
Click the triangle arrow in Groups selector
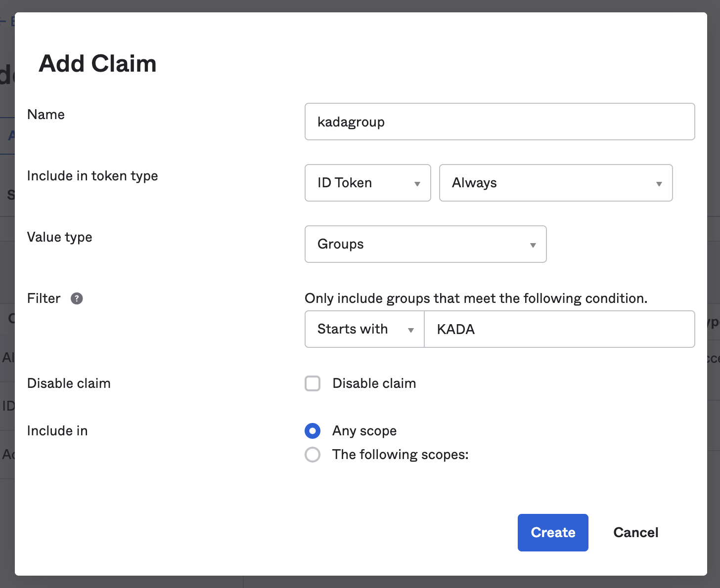click(533, 245)
